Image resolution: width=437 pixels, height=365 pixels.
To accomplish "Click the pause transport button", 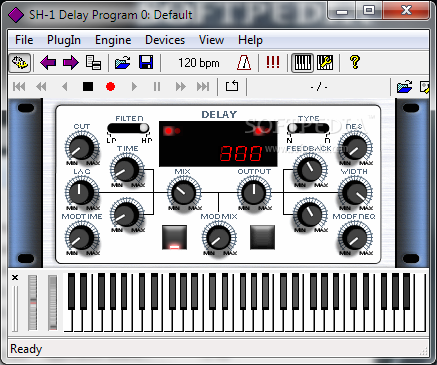I will [x=157, y=87].
